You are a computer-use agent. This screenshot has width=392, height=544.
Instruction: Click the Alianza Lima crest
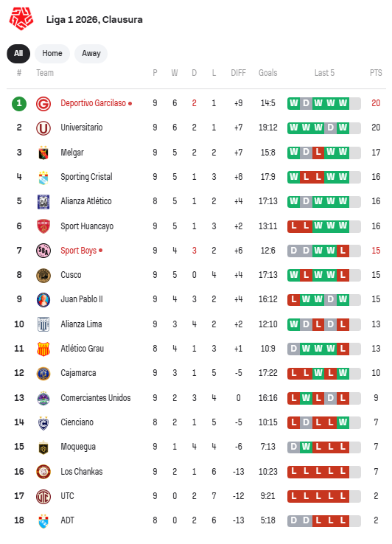click(x=43, y=324)
